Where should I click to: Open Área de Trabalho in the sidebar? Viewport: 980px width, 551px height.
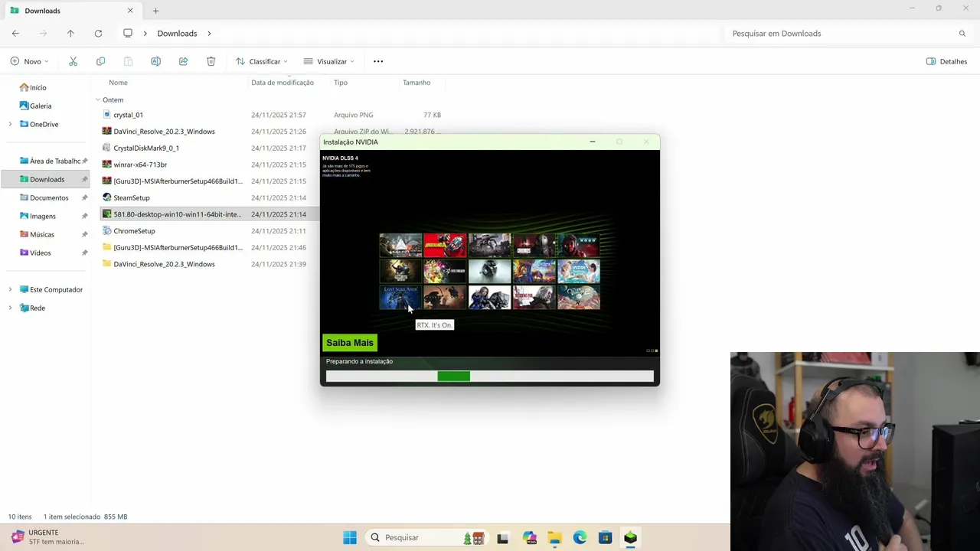click(50, 161)
